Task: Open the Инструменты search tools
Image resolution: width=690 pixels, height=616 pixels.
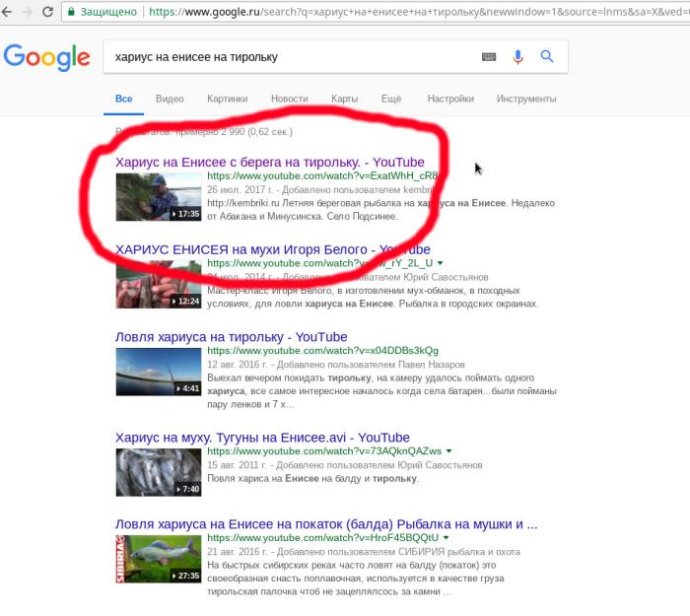Action: point(526,99)
